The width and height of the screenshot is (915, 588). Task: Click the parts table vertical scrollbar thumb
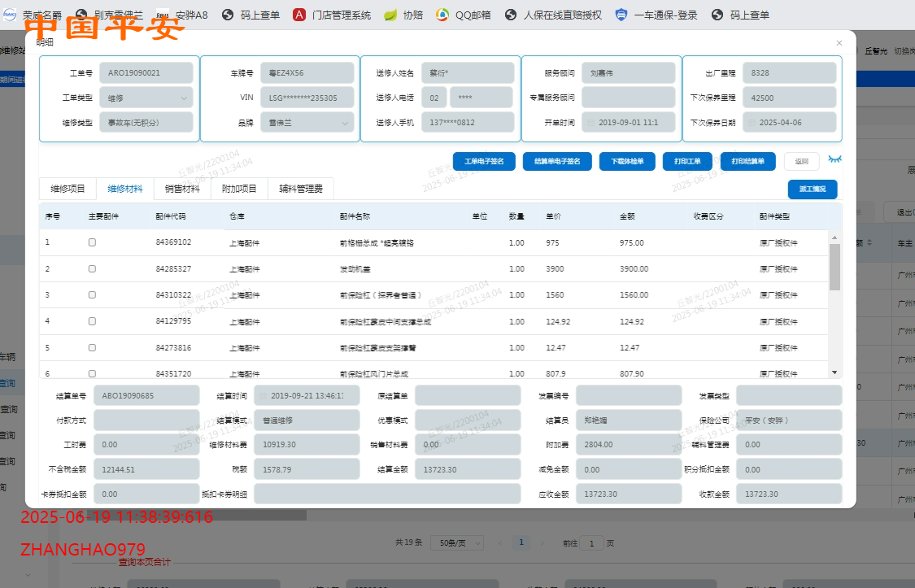834,267
